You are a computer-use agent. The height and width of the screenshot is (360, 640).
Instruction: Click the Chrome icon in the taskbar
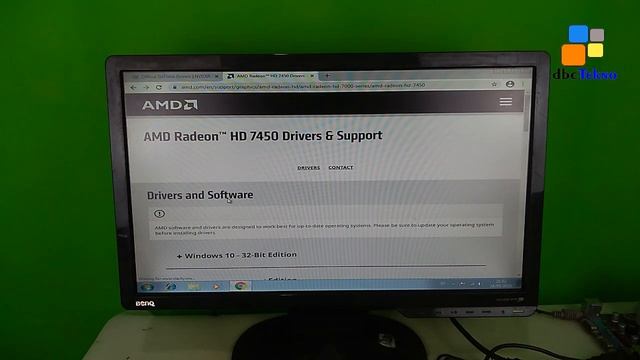click(240, 286)
